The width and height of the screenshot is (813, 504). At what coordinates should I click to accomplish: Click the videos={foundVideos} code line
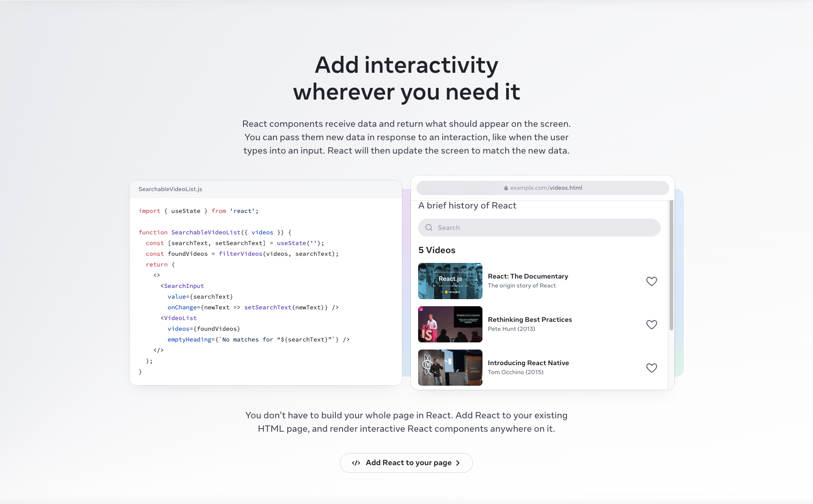[x=204, y=329]
